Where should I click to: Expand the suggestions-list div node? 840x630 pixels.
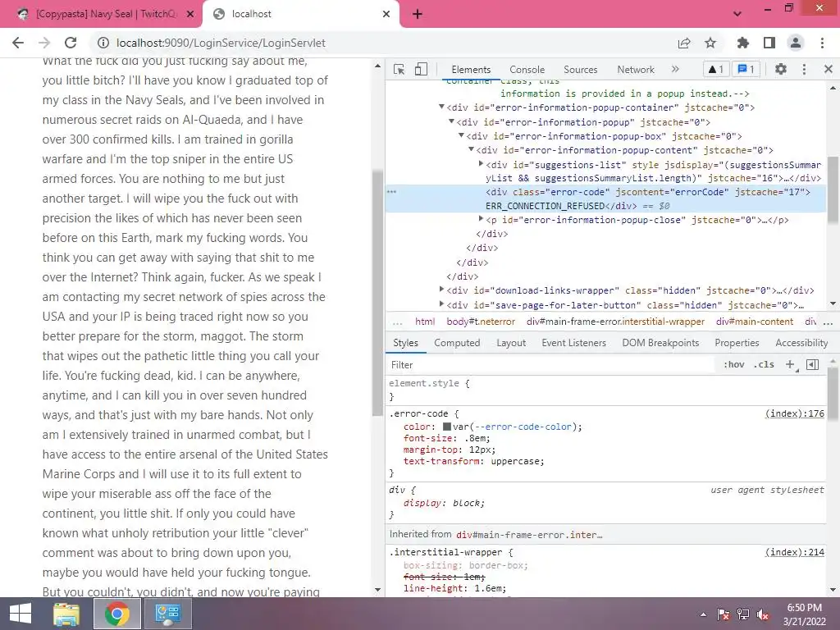(481, 164)
